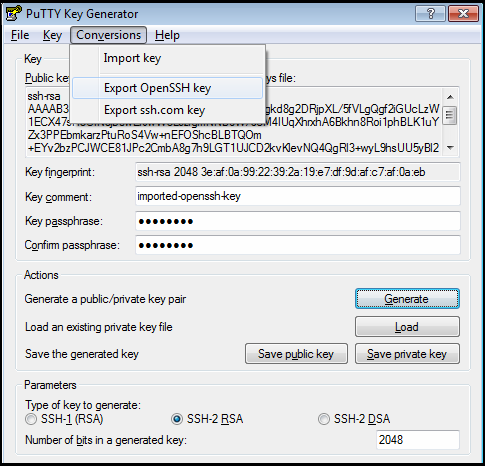The image size is (485, 466).
Task: Click Save public key button
Action: coord(296,354)
